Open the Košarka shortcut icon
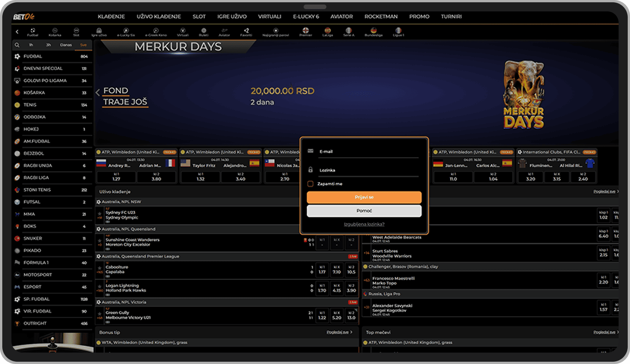 point(55,32)
